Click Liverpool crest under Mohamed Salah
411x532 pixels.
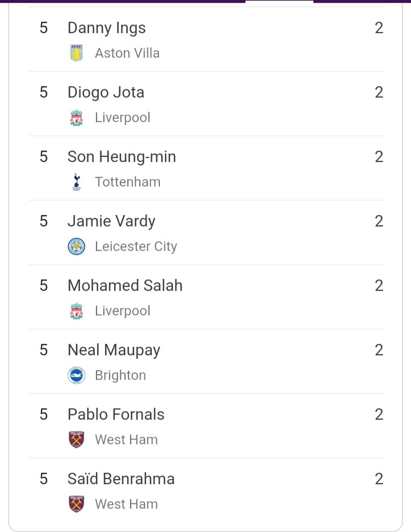tap(76, 311)
